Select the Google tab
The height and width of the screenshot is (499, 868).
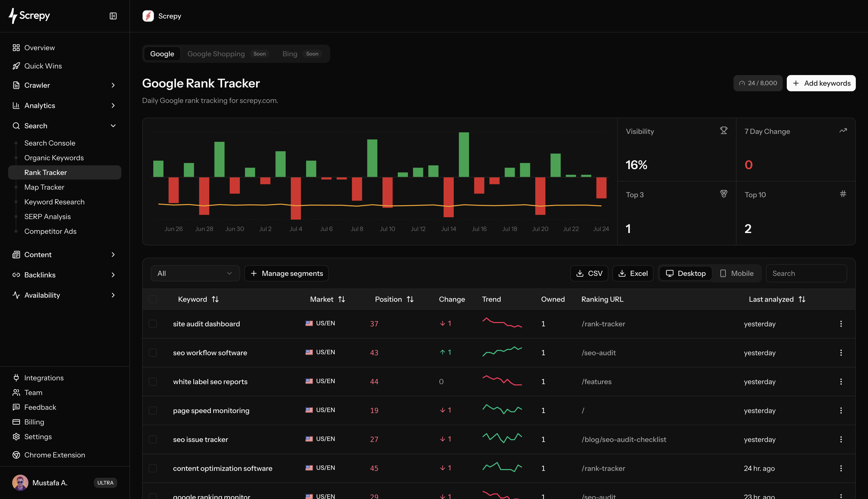tap(162, 54)
